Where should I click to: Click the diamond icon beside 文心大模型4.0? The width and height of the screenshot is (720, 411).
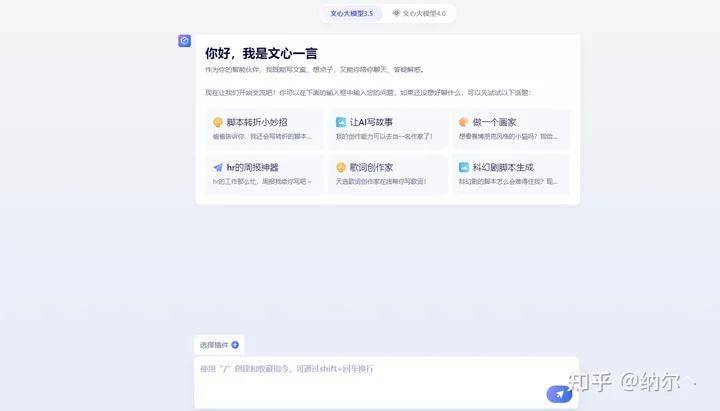(x=396, y=13)
